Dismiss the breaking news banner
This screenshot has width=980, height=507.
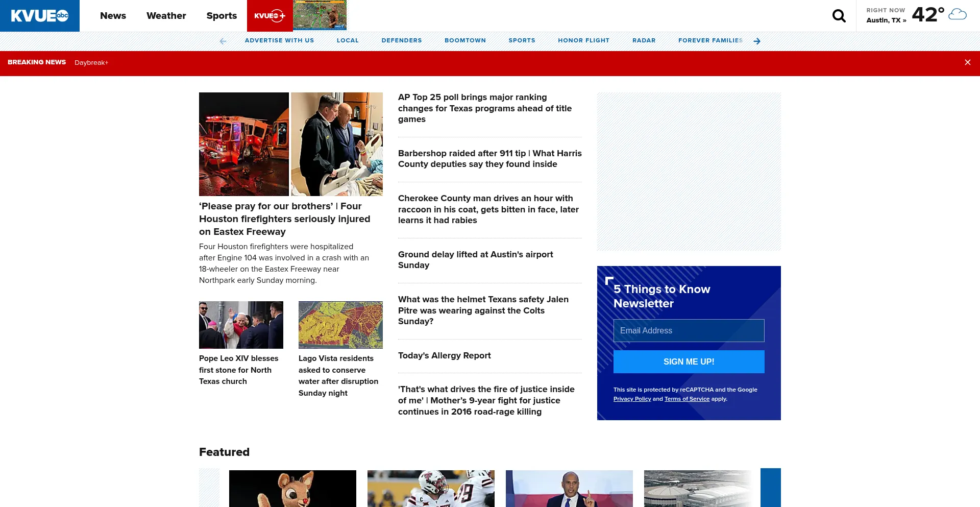point(967,62)
